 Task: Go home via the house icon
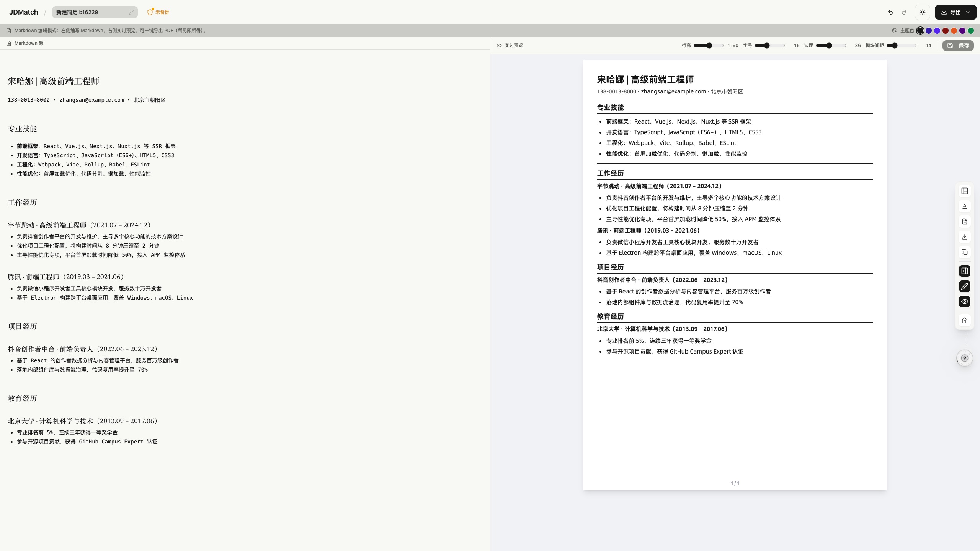[x=964, y=320]
